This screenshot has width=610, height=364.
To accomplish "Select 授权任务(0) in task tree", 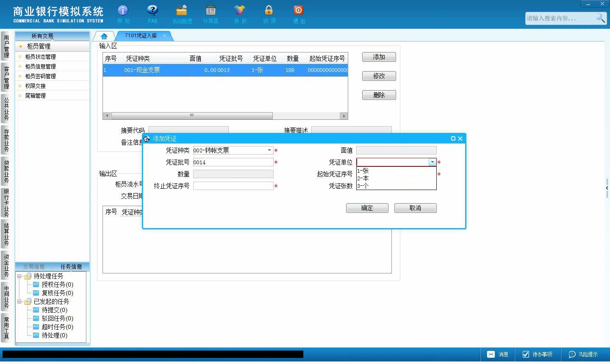I will [x=57, y=284].
